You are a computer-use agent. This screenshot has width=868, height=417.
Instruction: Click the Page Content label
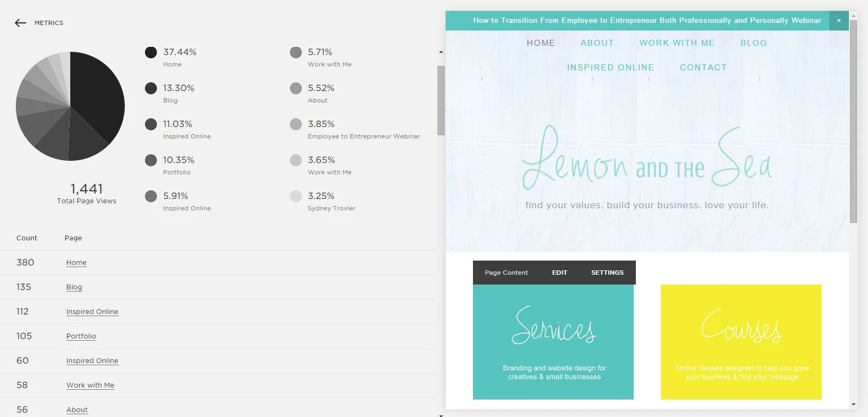coord(506,273)
